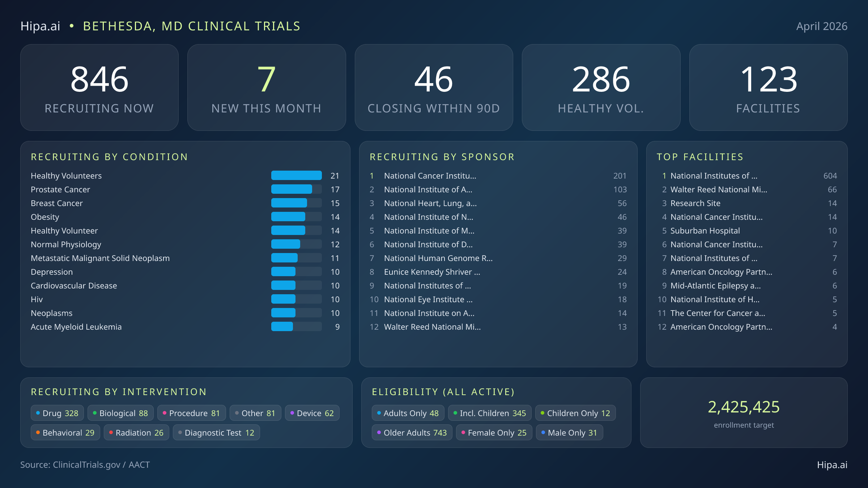Click sponsor National Institute of M...

click(x=498, y=231)
